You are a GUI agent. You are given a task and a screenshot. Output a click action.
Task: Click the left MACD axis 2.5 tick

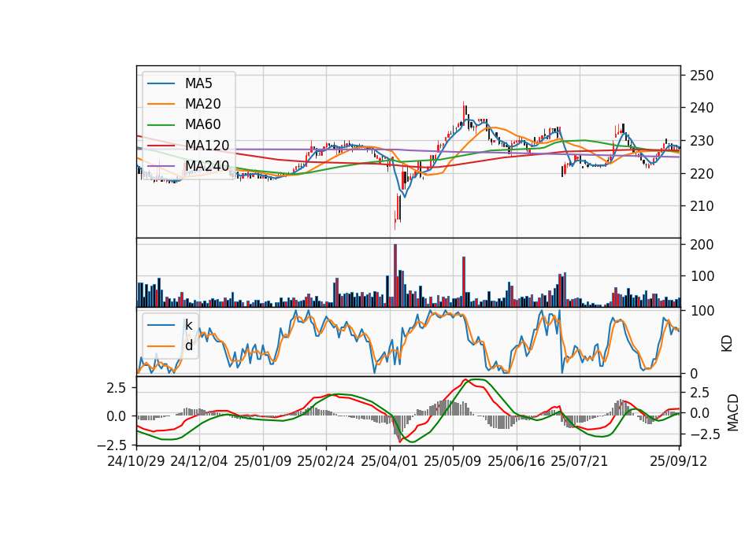click(117, 388)
